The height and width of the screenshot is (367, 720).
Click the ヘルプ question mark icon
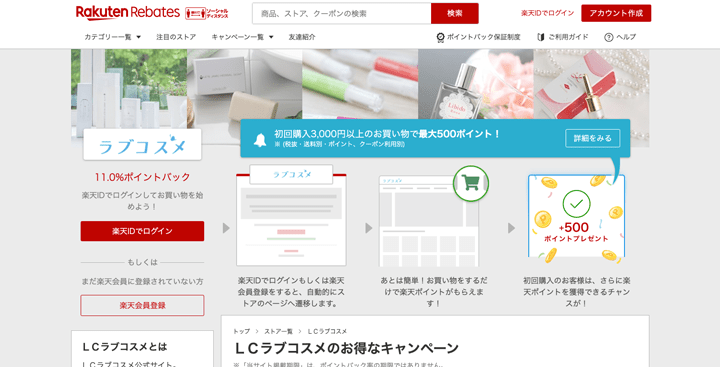tap(608, 37)
